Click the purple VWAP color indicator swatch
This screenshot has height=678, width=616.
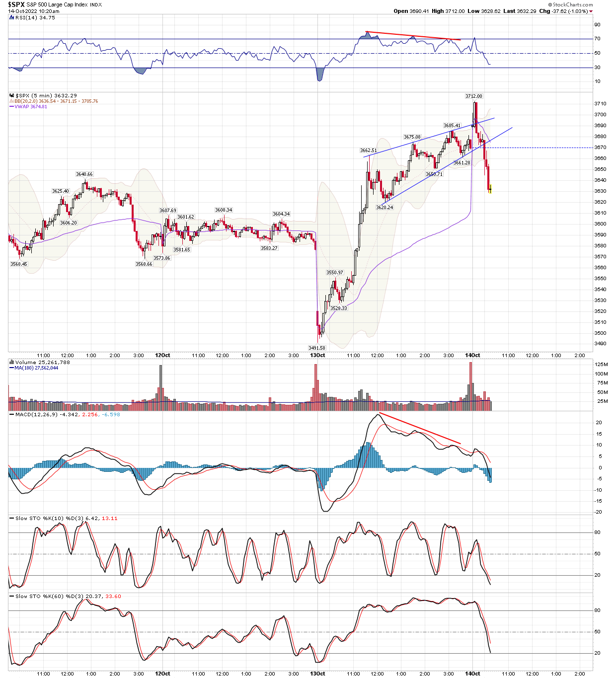12,106
